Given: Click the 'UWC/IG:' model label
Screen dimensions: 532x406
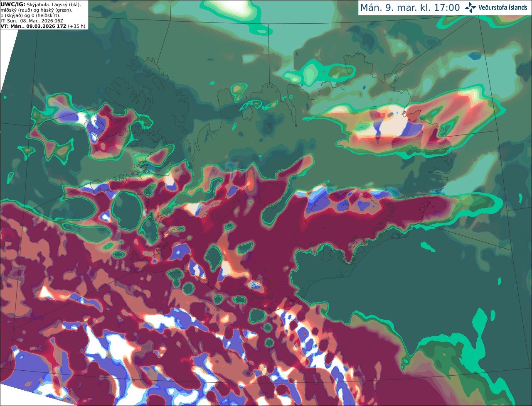Looking at the screenshot, I should click(x=13, y=5).
